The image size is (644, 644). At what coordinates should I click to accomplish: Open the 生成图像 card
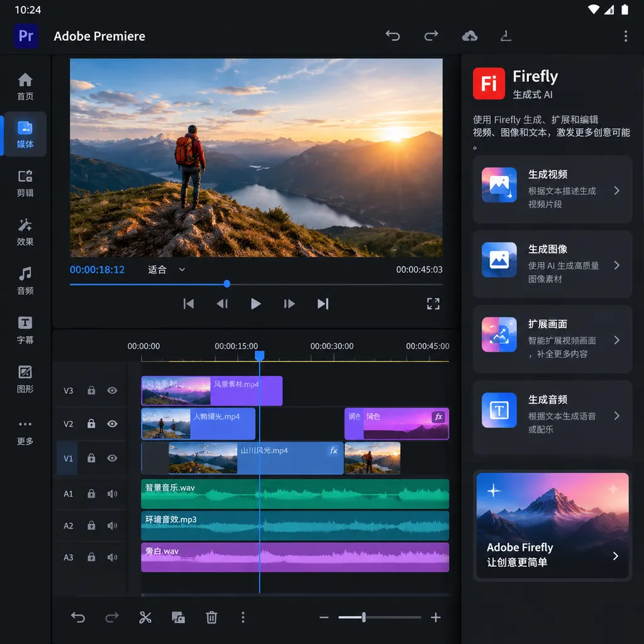[552, 264]
